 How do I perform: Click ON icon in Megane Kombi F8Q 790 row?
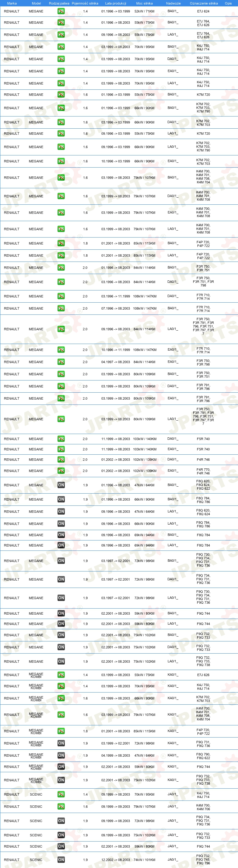coord(61,755)
